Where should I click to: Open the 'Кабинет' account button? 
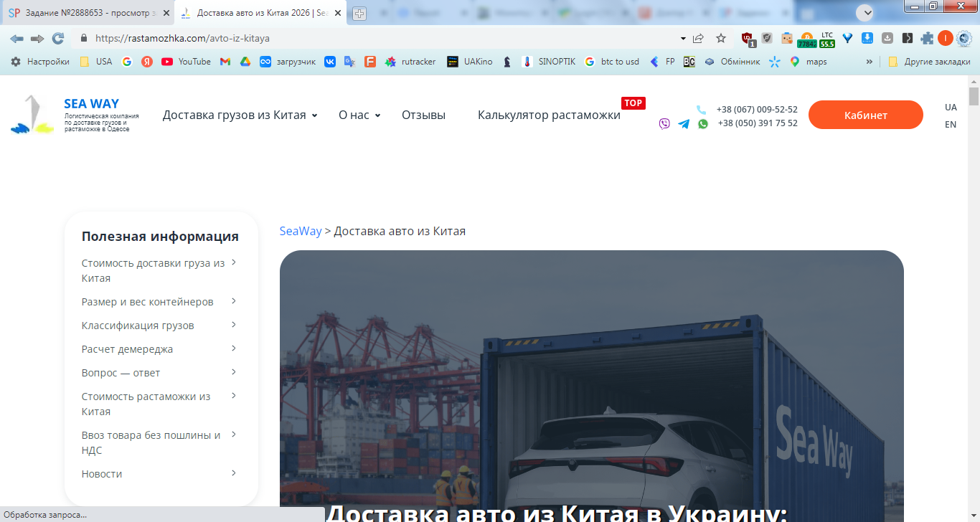point(866,115)
